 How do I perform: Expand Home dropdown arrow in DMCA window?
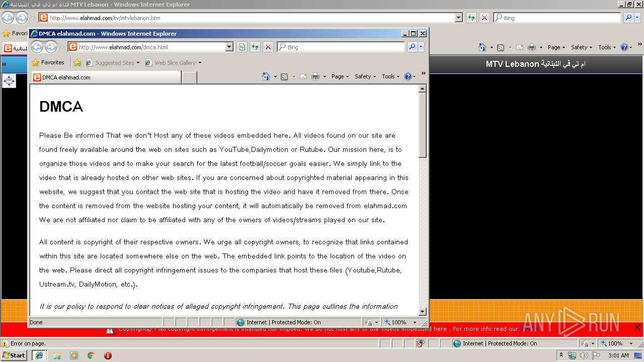click(275, 77)
